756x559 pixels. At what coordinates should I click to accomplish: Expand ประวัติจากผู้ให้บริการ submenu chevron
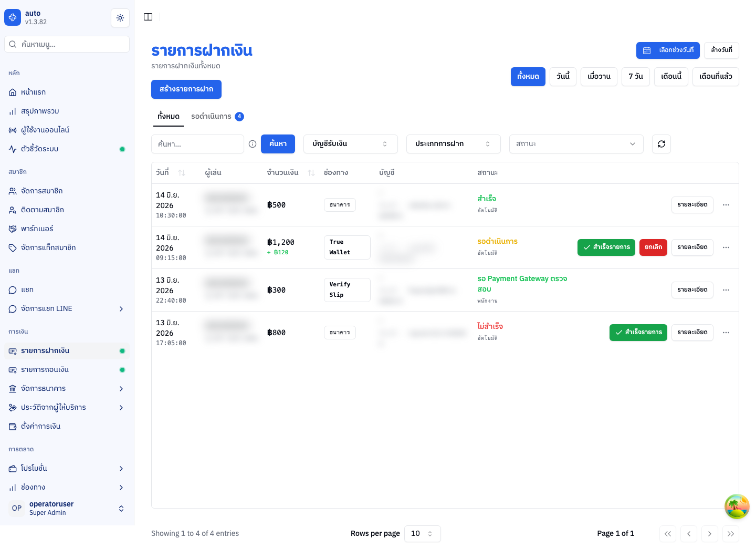click(x=121, y=408)
